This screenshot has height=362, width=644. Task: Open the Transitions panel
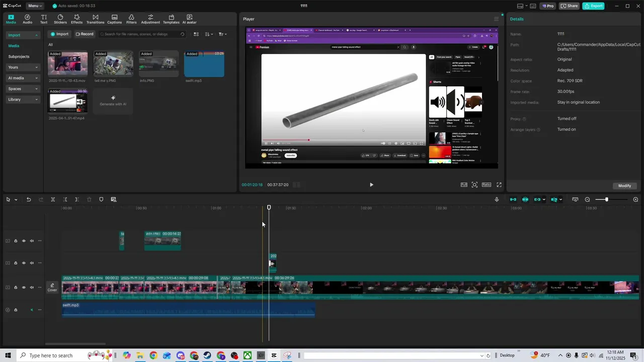(95, 19)
